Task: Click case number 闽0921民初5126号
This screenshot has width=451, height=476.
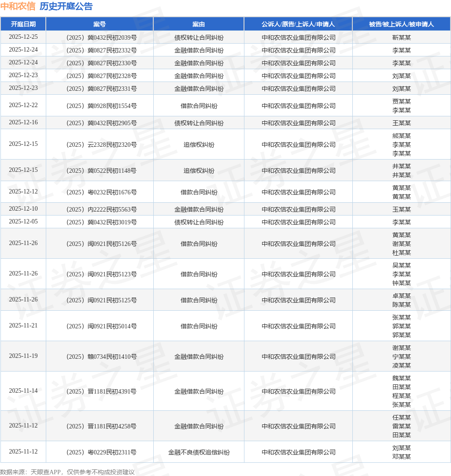Action: (102, 244)
